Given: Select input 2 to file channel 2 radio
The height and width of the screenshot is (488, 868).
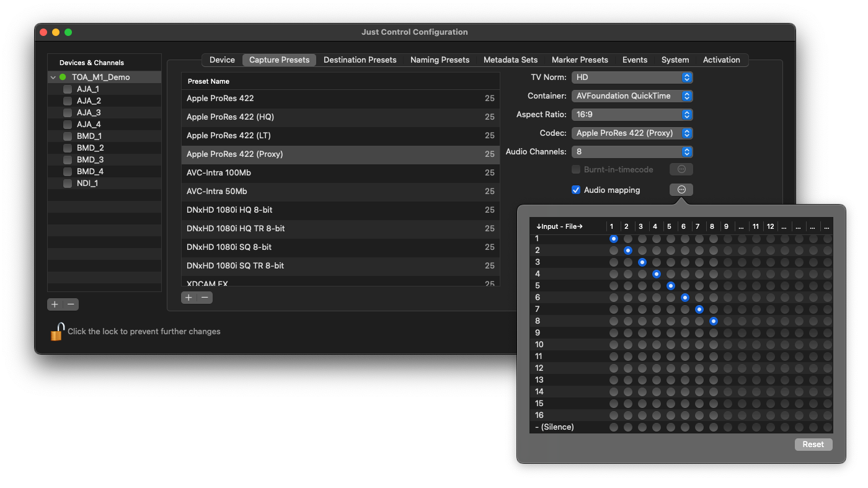Looking at the screenshot, I should pyautogui.click(x=628, y=251).
